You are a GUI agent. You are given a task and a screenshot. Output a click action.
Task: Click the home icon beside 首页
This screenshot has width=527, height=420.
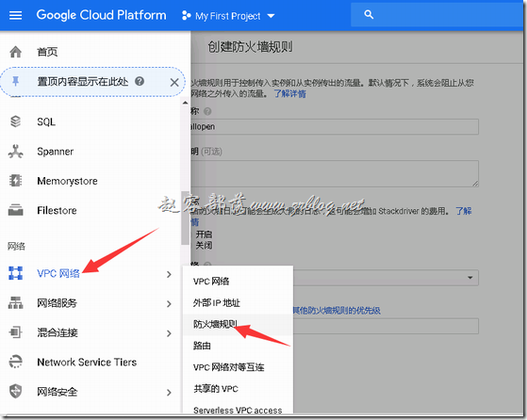coord(15,52)
